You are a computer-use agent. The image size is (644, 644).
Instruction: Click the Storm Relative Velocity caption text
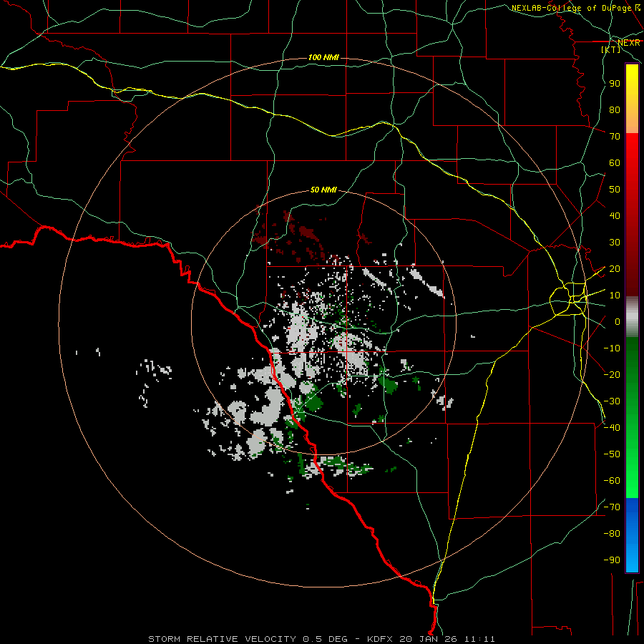[x=321, y=639]
